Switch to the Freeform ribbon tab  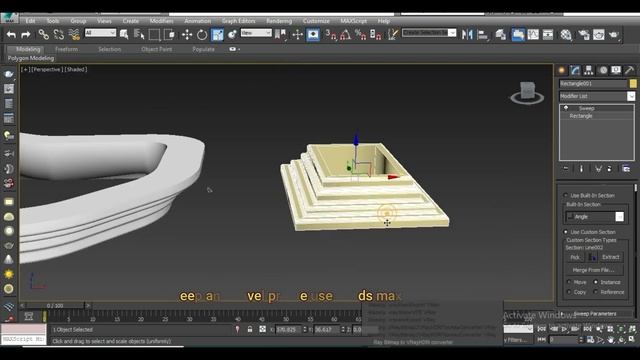(x=67, y=49)
